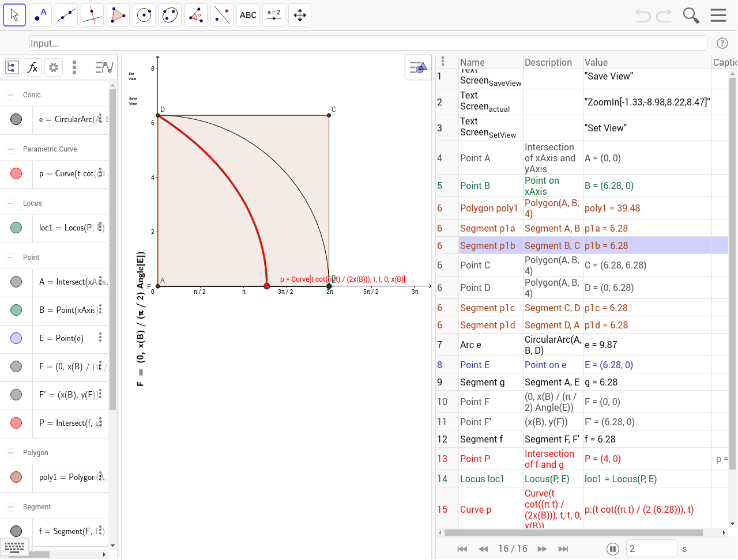Toggle visibility of point A
Image resolution: width=738 pixels, height=560 pixels.
point(16,282)
